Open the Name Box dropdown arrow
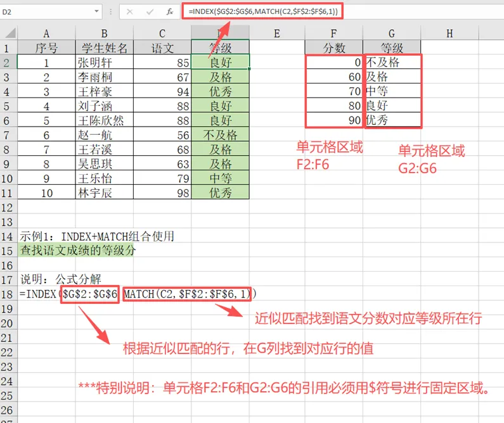Viewport: 504px width, 423px height. pos(96,11)
